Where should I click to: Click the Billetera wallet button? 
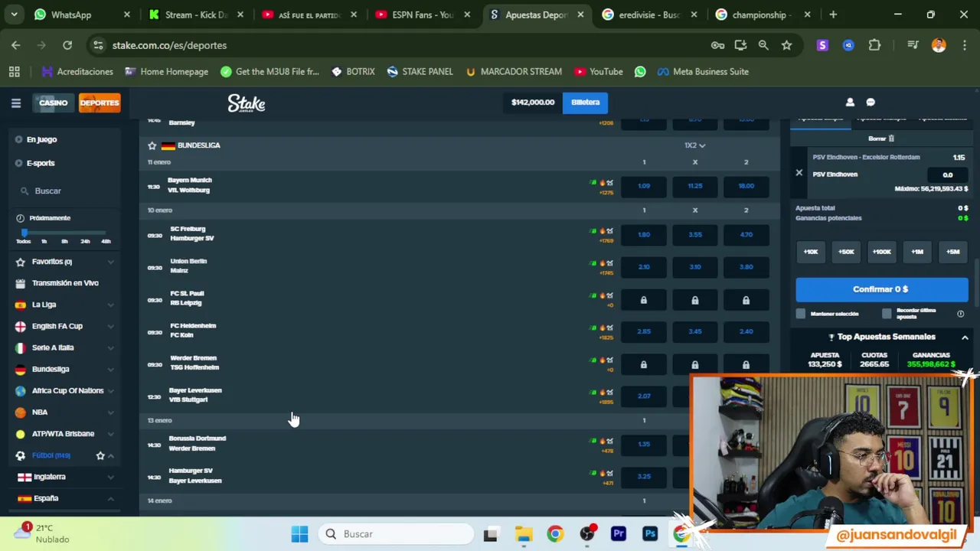pos(585,102)
